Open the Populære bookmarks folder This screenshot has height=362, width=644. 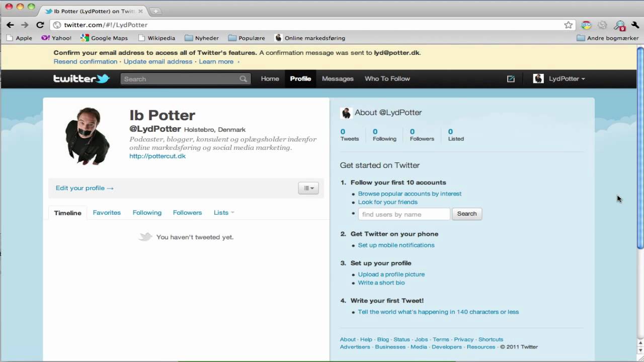pyautogui.click(x=247, y=38)
